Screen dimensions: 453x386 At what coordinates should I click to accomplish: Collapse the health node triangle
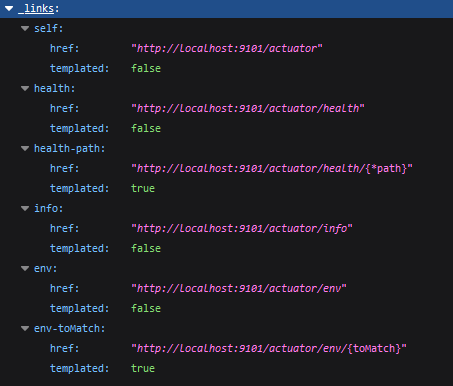point(25,89)
